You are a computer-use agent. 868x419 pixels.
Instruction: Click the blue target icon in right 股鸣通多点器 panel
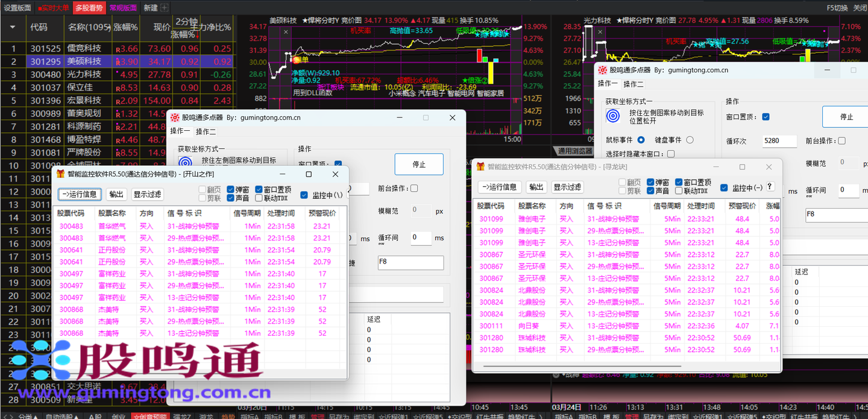(x=613, y=115)
